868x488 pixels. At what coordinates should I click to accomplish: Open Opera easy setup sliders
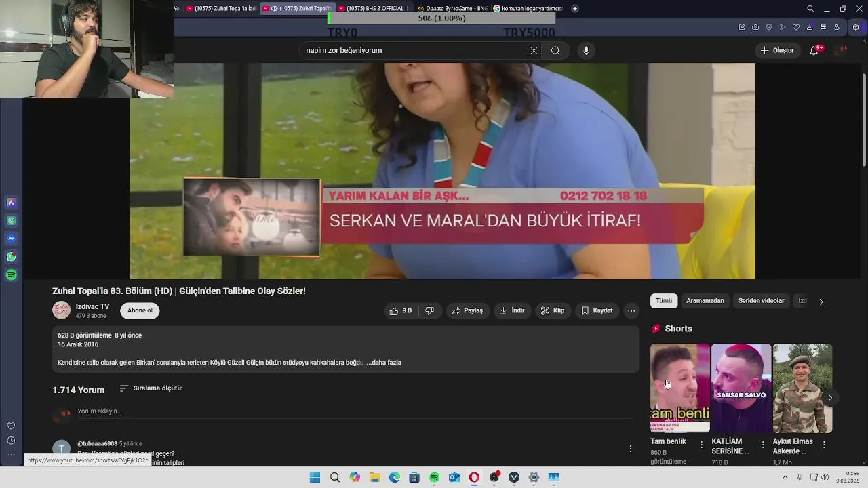(x=823, y=27)
